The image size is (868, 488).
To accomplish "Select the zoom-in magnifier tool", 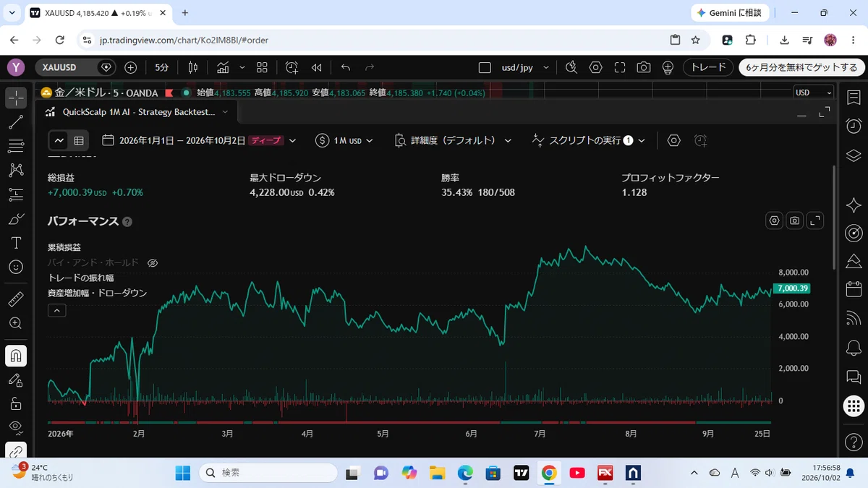I will coord(16,322).
